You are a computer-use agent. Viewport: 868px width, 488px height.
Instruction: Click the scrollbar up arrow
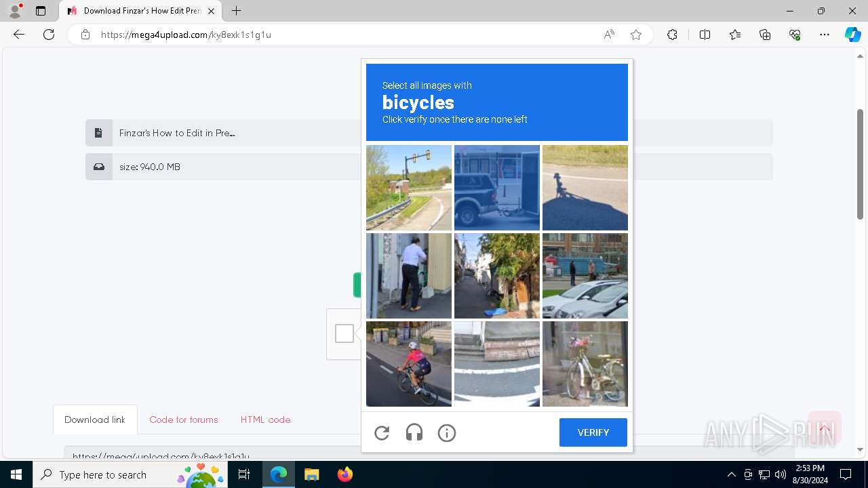pos(861,56)
